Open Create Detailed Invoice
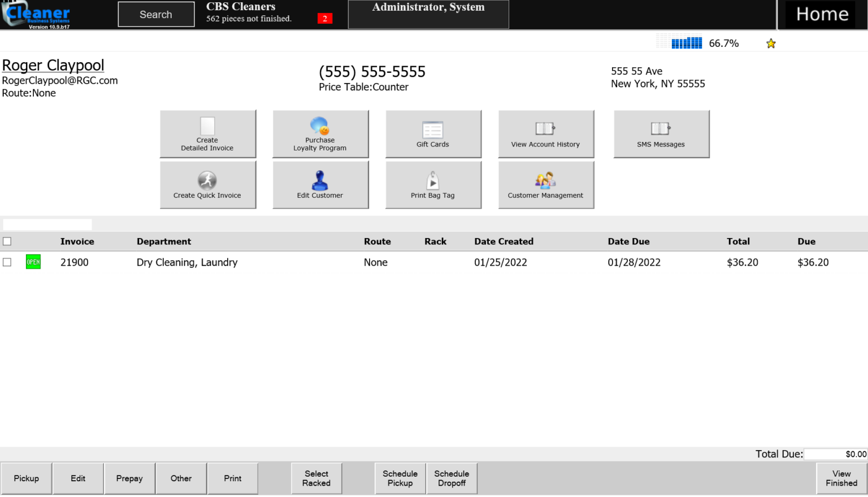 point(207,134)
